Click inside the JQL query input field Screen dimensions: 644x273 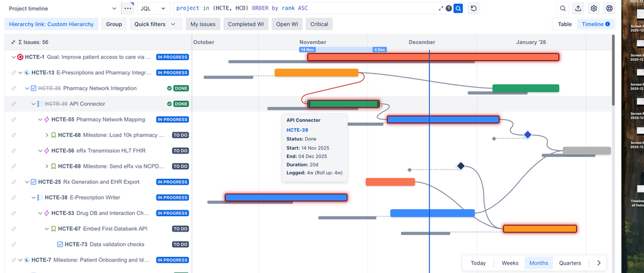pos(306,8)
